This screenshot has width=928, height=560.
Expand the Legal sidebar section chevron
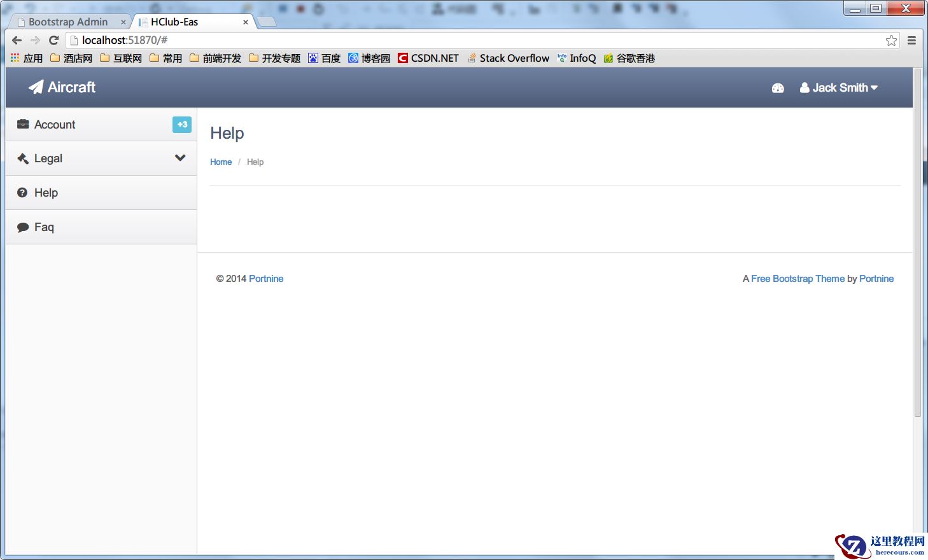[180, 158]
